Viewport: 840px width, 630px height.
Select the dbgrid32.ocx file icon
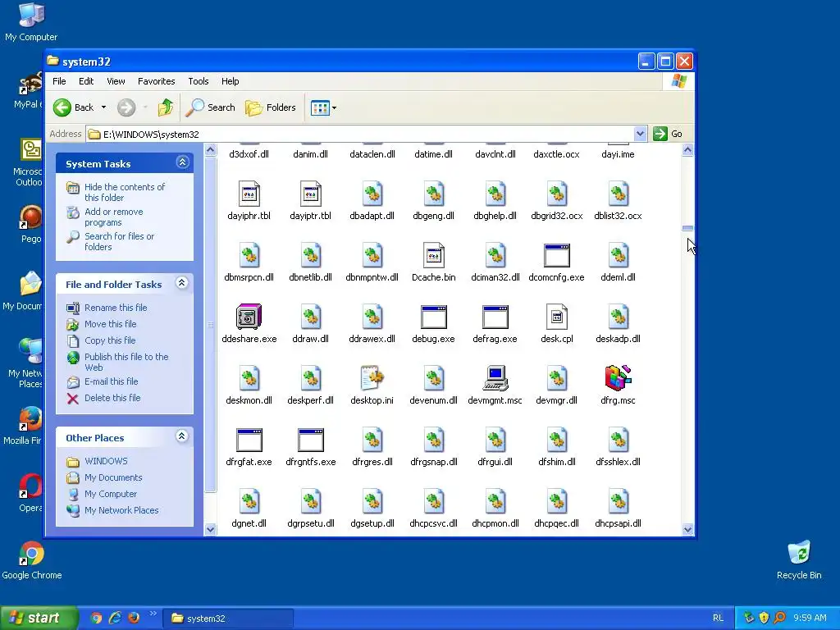pos(557,194)
